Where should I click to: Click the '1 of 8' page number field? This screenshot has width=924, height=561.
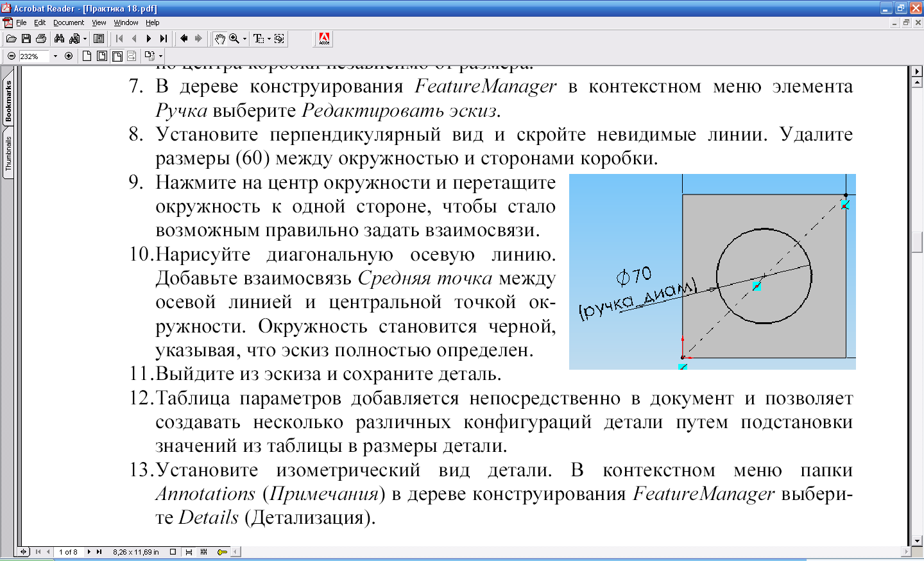pyautogui.click(x=68, y=552)
